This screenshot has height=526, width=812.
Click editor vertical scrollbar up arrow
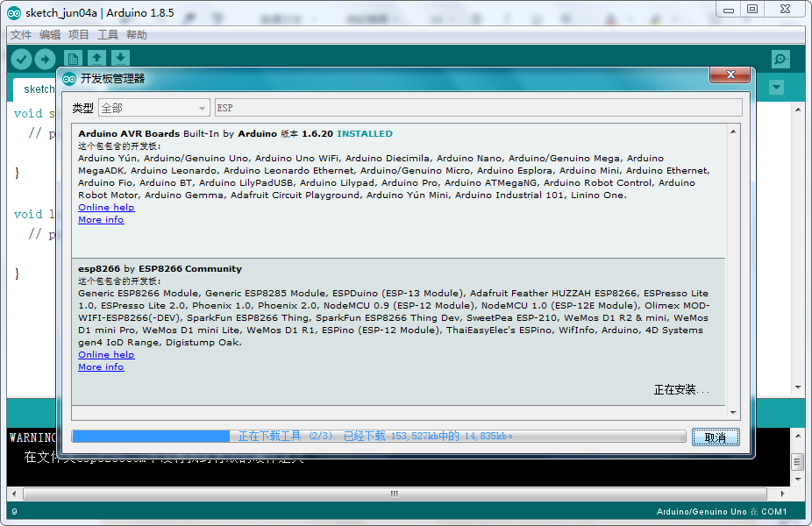tap(798, 110)
